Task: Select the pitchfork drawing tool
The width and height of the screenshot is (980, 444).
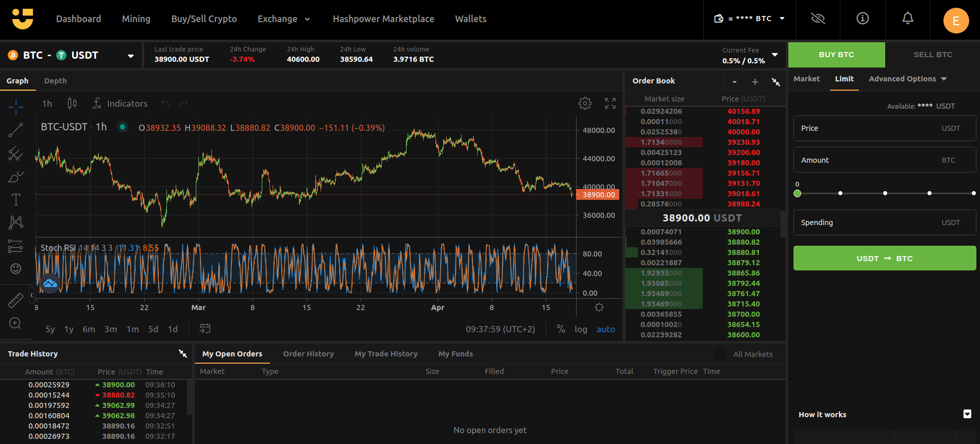Action: click(x=15, y=153)
